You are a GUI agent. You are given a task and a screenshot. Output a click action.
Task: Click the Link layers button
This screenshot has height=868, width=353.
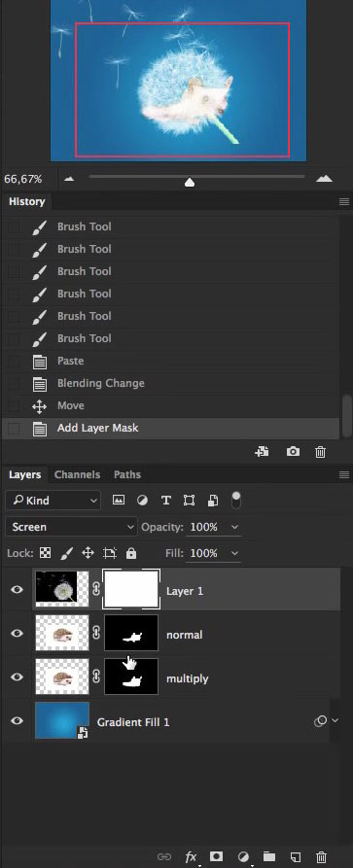pos(164,857)
